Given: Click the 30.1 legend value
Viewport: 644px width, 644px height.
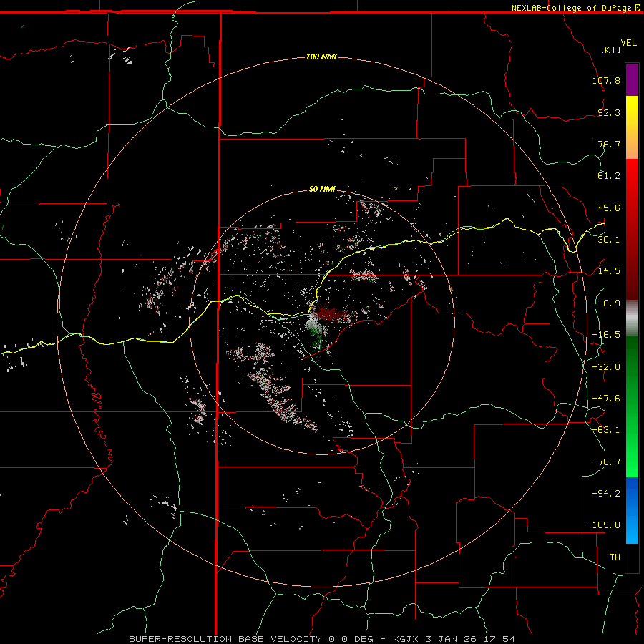Looking at the screenshot, I should click(609, 240).
